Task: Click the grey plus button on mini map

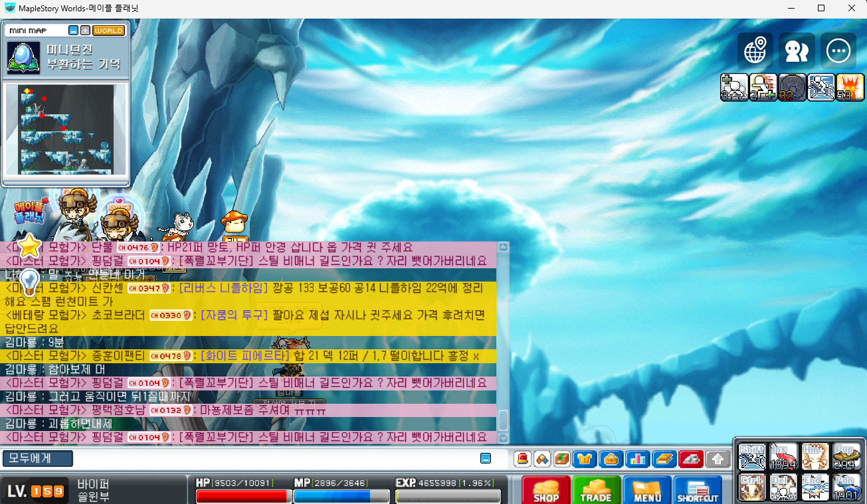Action: tap(85, 31)
